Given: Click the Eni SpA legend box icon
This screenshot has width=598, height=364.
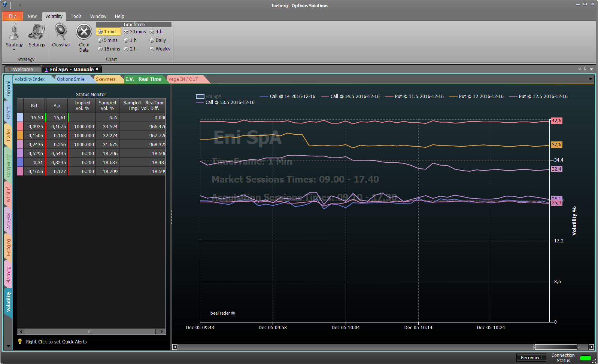Looking at the screenshot, I should pyautogui.click(x=200, y=97).
